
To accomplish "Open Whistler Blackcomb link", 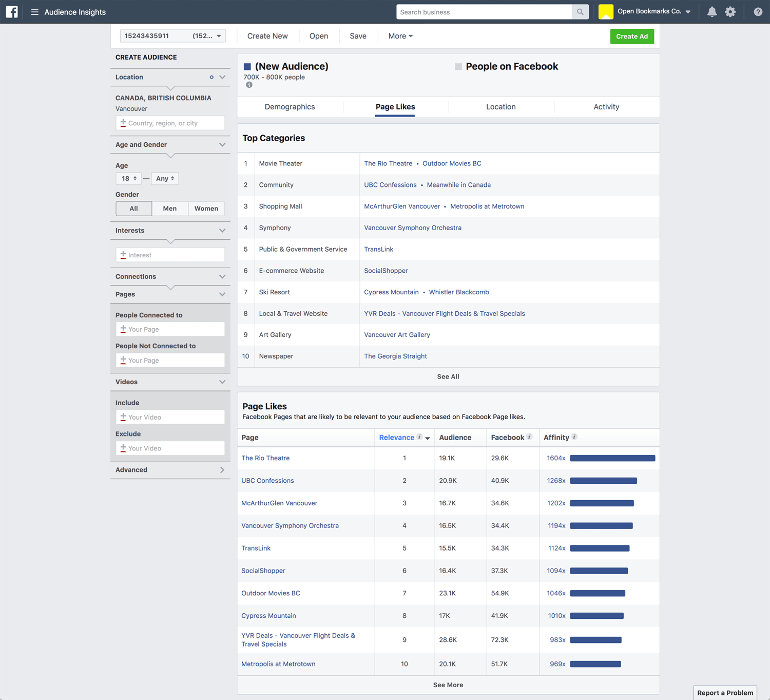I will (459, 292).
